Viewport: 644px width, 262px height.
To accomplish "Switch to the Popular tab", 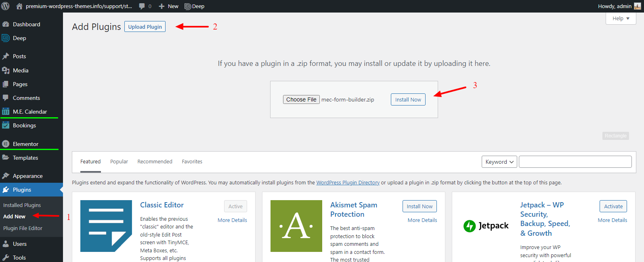I will point(119,162).
